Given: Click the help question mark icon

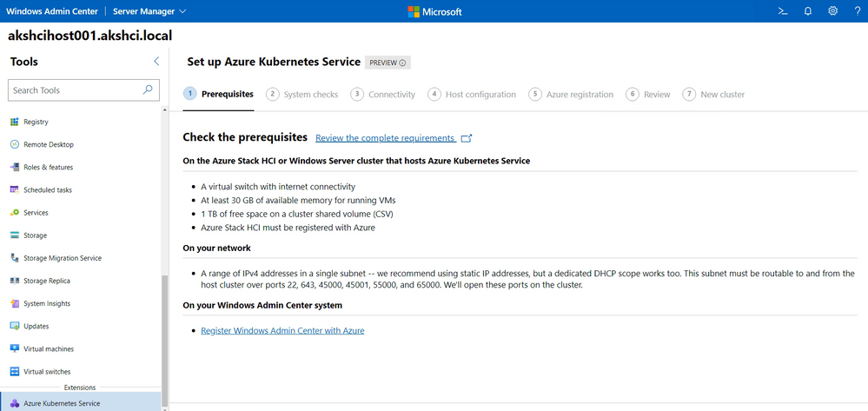Looking at the screenshot, I should [x=857, y=11].
